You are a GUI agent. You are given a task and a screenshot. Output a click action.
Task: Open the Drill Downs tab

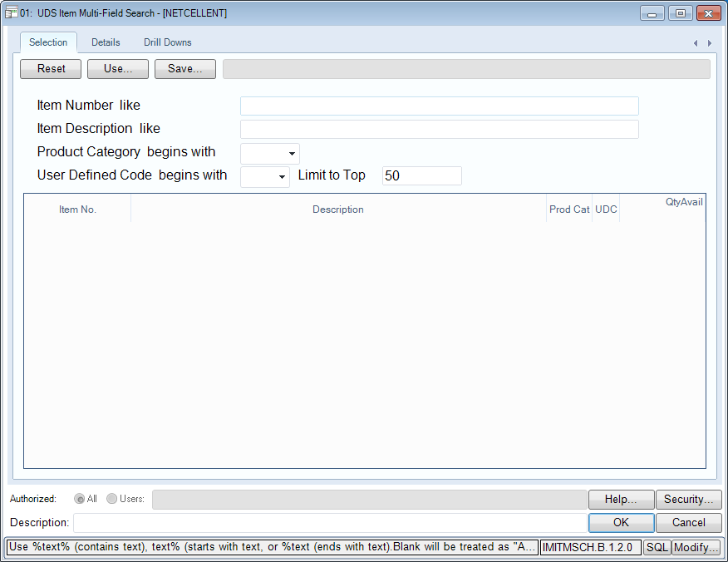click(167, 42)
